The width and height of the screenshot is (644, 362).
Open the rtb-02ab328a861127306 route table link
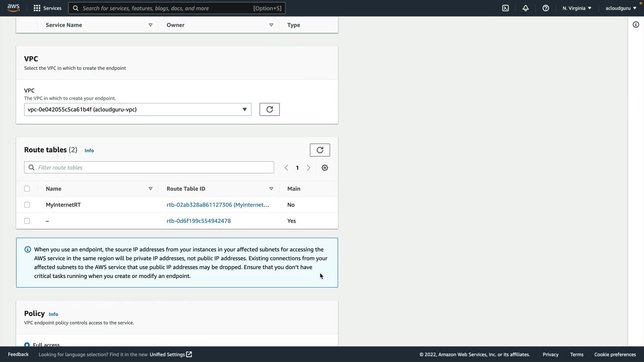click(x=217, y=205)
